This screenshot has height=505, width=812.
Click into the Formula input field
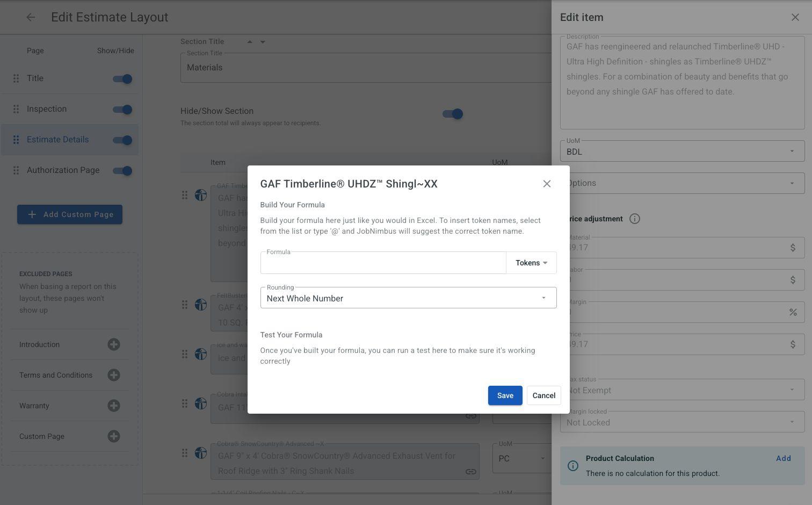point(383,263)
